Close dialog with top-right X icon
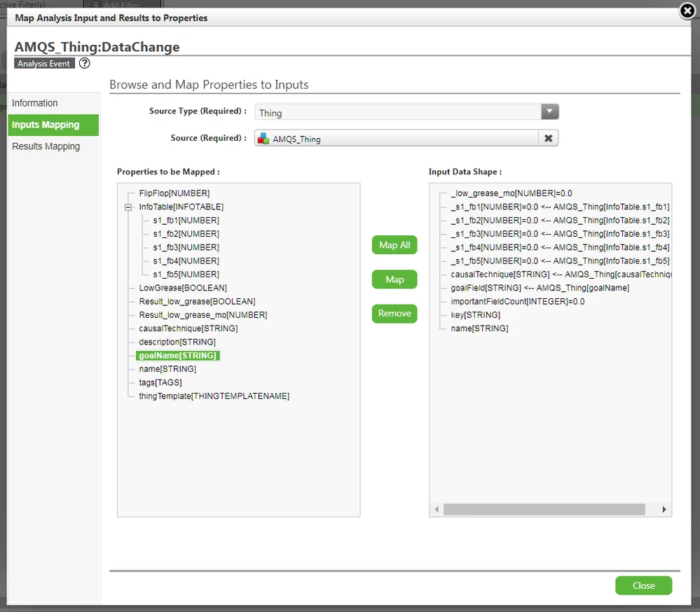Screen dimensions: 700x612 coord(687,11)
